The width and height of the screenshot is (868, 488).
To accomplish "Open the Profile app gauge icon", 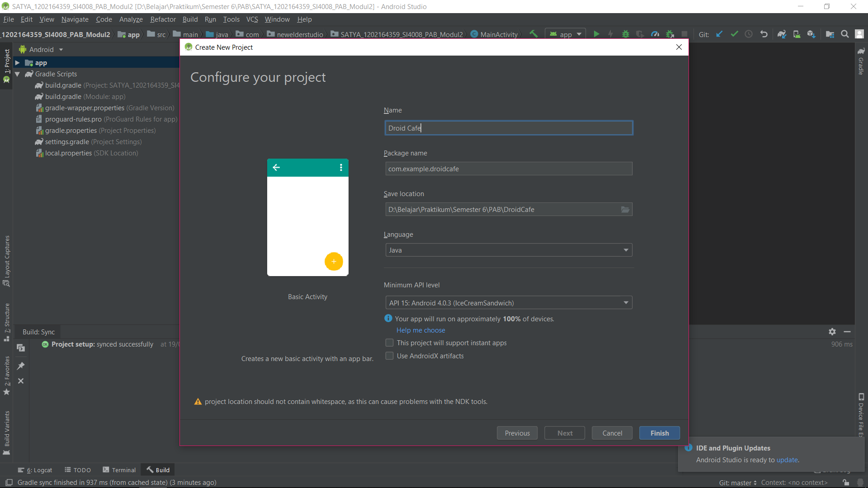I will tap(655, 34).
